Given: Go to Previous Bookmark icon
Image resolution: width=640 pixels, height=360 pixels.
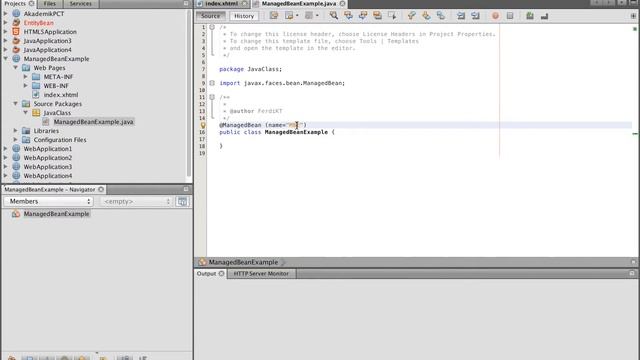Looking at the screenshot, I should (411, 16).
